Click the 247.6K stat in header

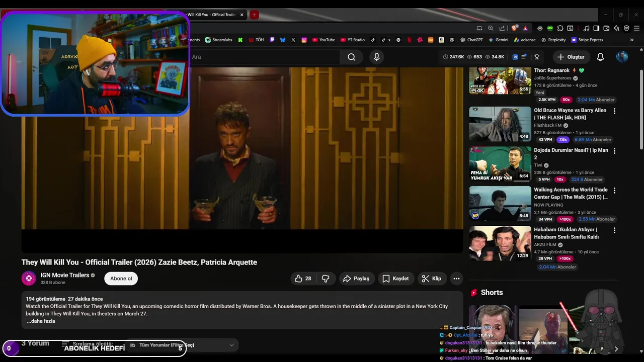coord(454,57)
